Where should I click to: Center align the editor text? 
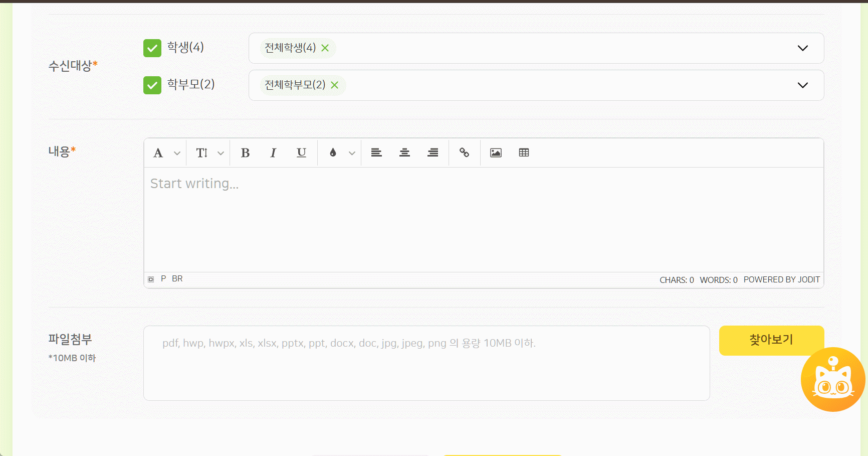pyautogui.click(x=404, y=153)
